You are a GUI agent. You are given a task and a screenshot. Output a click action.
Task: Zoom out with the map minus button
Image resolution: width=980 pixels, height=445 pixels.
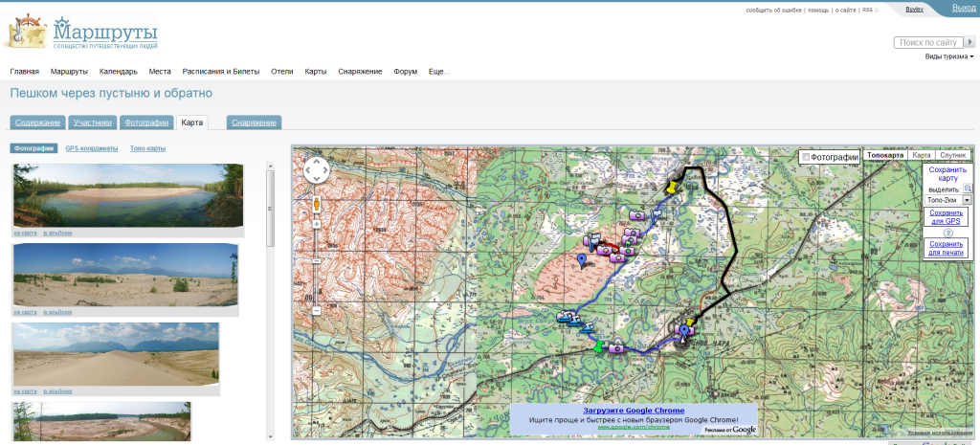(x=317, y=310)
